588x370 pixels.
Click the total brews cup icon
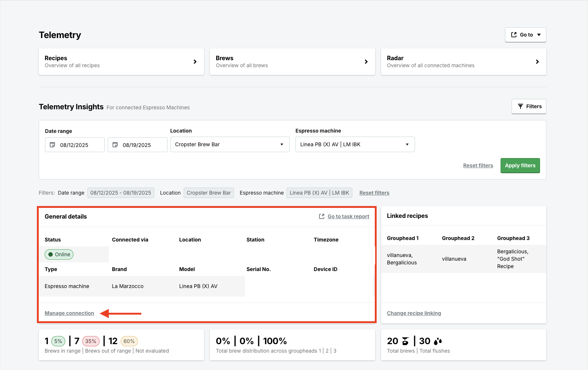tap(405, 341)
